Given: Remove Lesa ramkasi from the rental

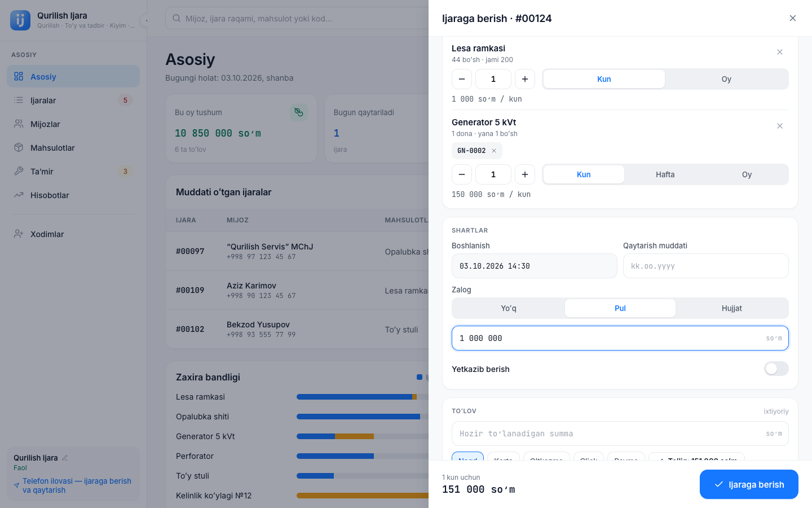Looking at the screenshot, I should (x=780, y=52).
